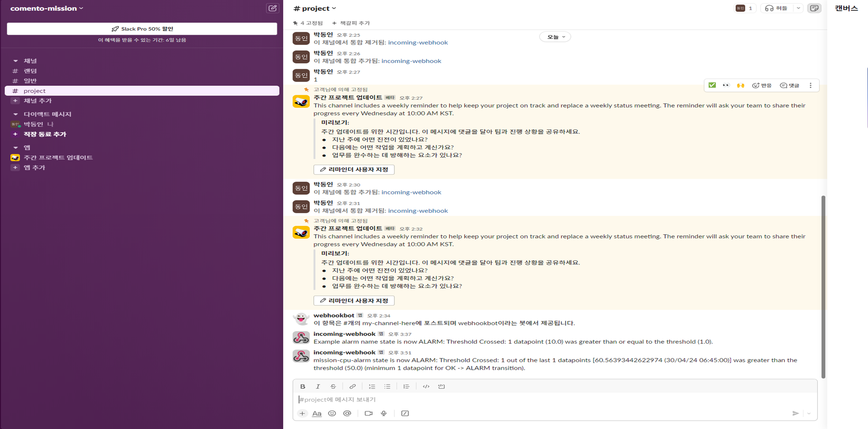This screenshot has width=868, height=429.
Task: View channel members count
Action: point(744,8)
